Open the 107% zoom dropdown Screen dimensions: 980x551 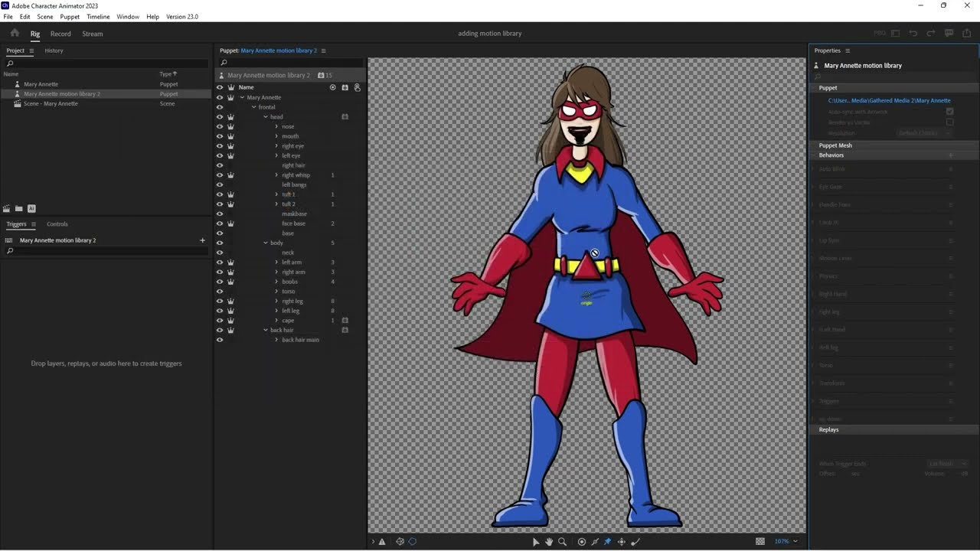pyautogui.click(x=786, y=541)
